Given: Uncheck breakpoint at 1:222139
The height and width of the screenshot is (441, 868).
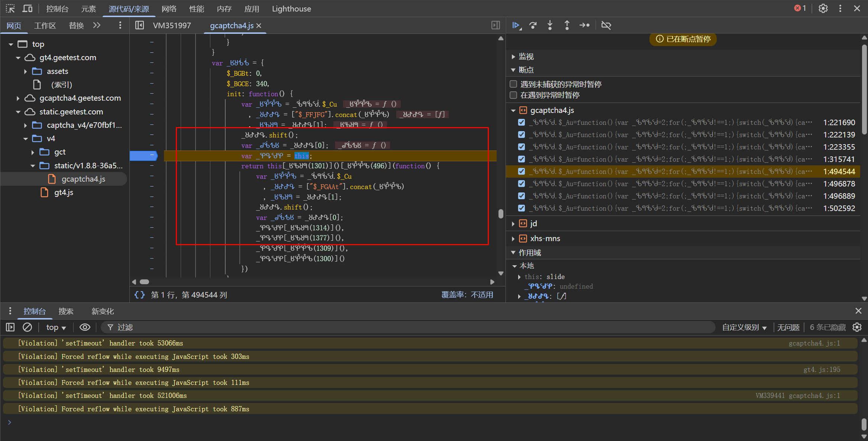Looking at the screenshot, I should click(521, 134).
